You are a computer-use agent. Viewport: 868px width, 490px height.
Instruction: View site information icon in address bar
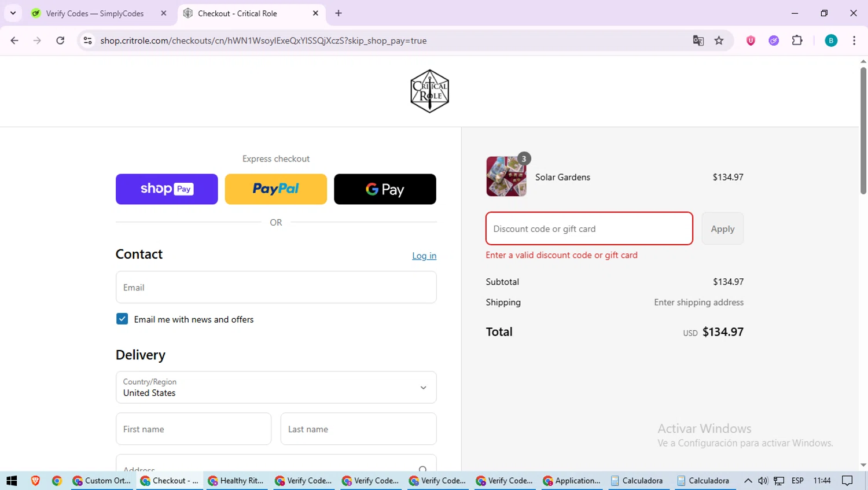[88, 40]
